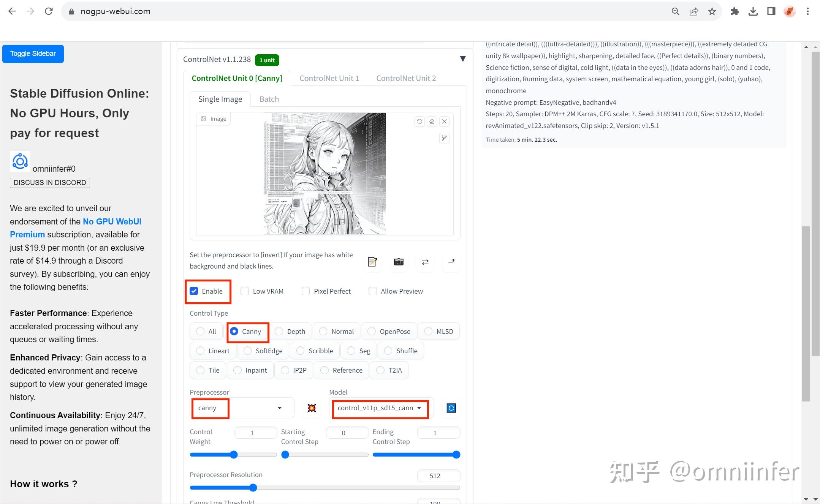Open the Preprocessor canny dropdown

pyautogui.click(x=242, y=408)
